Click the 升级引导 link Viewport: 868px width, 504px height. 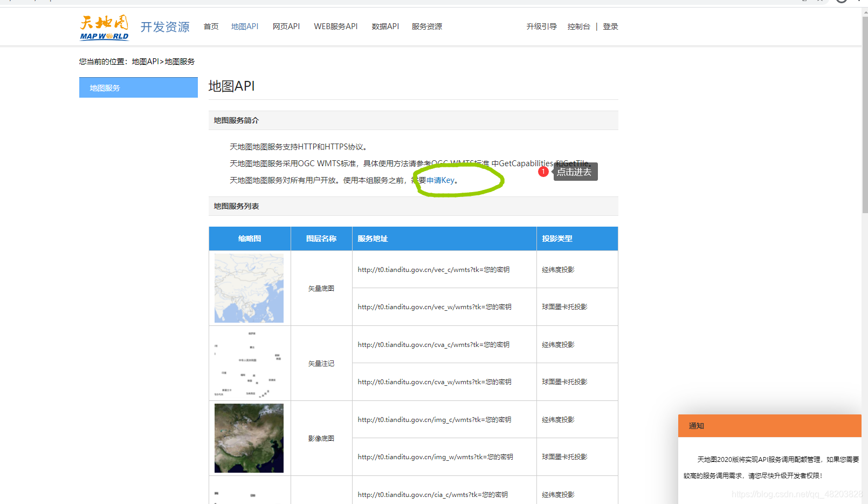pos(542,26)
